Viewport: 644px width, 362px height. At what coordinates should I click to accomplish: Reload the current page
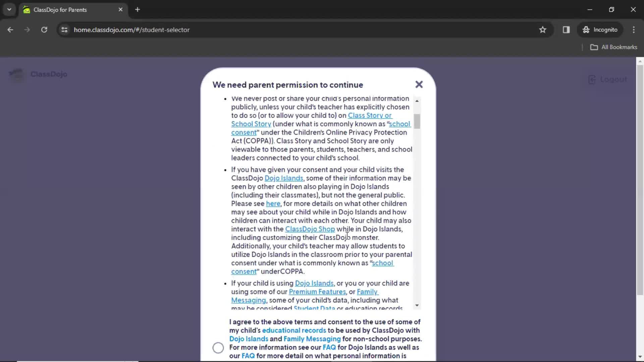pos(44,30)
